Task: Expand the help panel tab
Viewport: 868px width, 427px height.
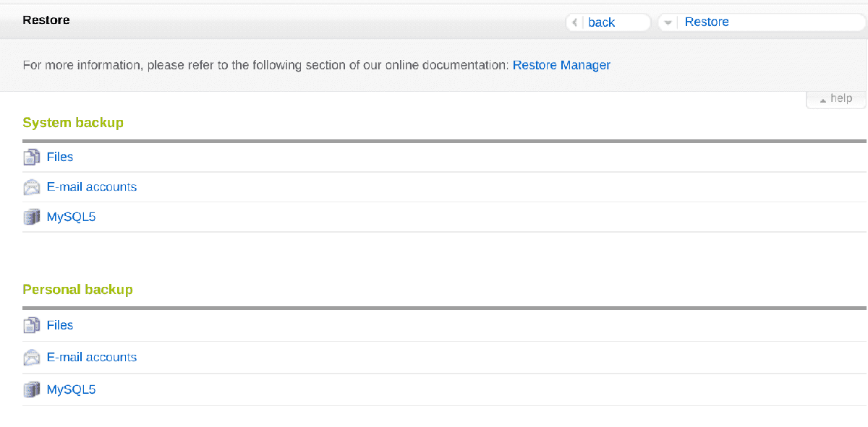Action: pos(836,99)
